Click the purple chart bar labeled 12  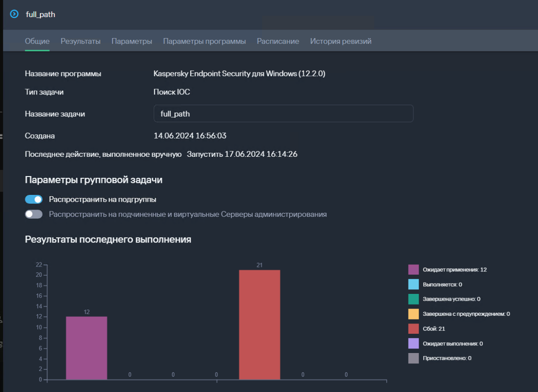87,348
